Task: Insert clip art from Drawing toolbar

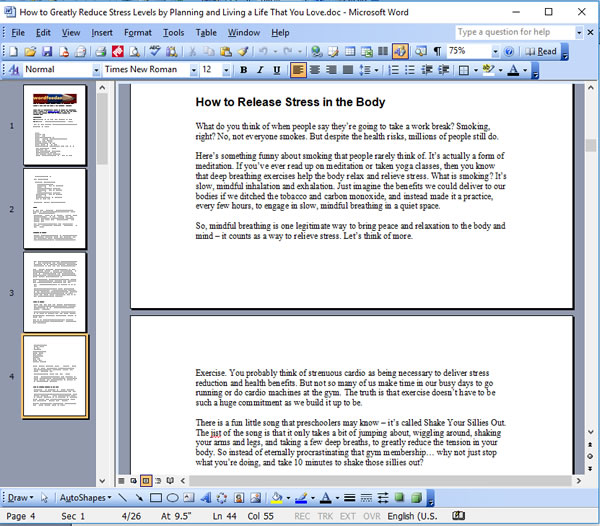Action: [x=239, y=498]
